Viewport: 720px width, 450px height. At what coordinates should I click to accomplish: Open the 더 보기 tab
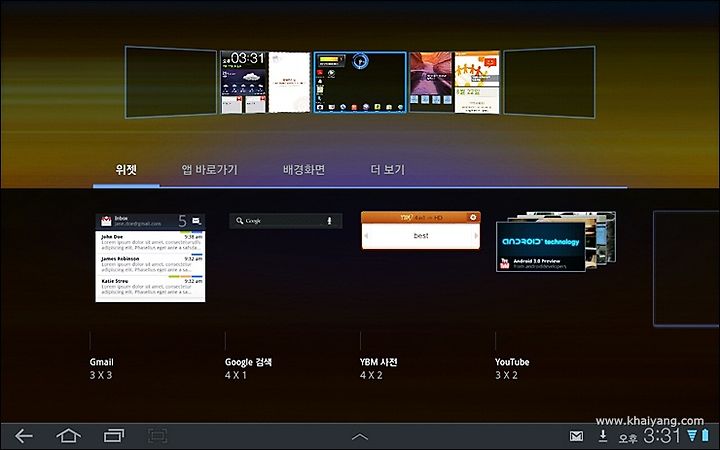(388, 169)
